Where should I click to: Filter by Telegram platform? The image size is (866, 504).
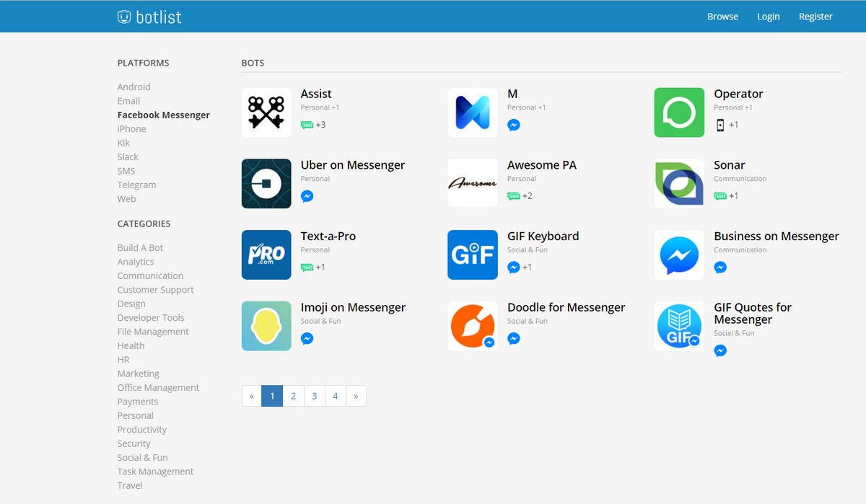click(137, 185)
